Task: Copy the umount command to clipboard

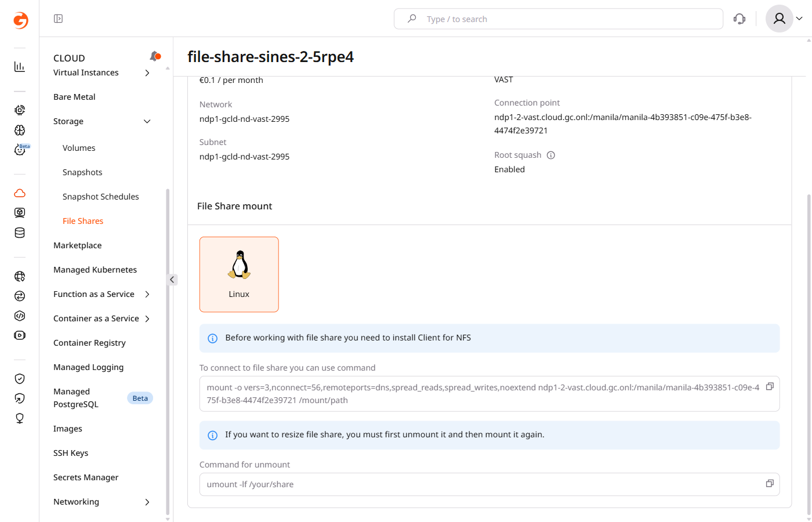Action: tap(770, 483)
